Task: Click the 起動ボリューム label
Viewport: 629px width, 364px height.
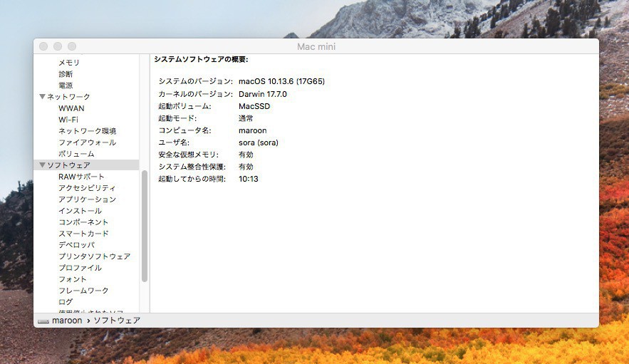Action: 184,106
